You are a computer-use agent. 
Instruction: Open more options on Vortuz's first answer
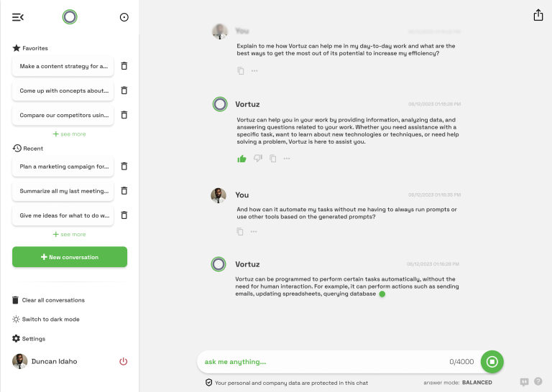287,159
